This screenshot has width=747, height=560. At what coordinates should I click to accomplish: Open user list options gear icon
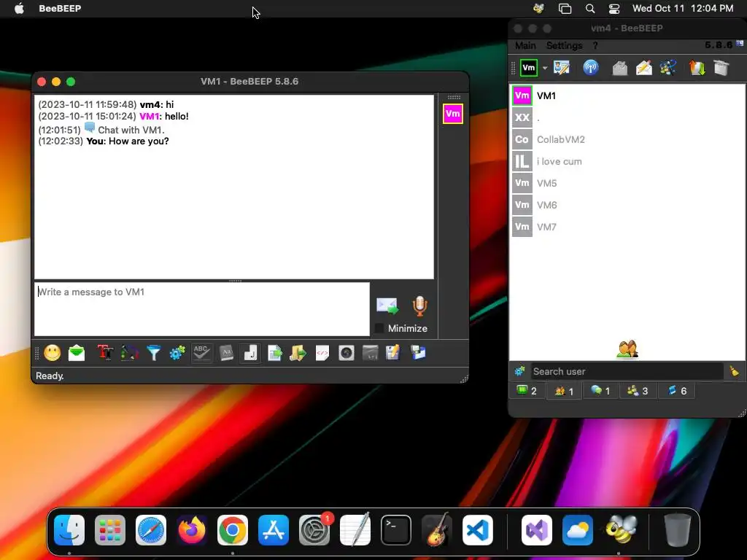coord(519,371)
